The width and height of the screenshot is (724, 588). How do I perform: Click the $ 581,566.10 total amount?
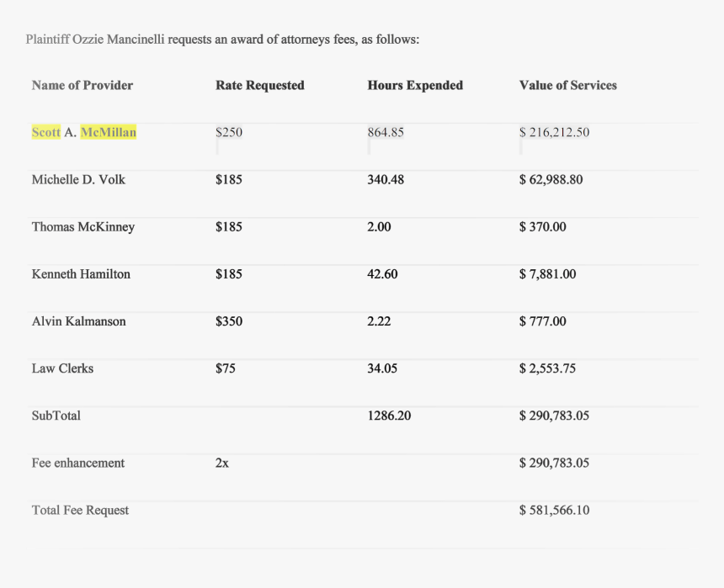[x=554, y=510]
